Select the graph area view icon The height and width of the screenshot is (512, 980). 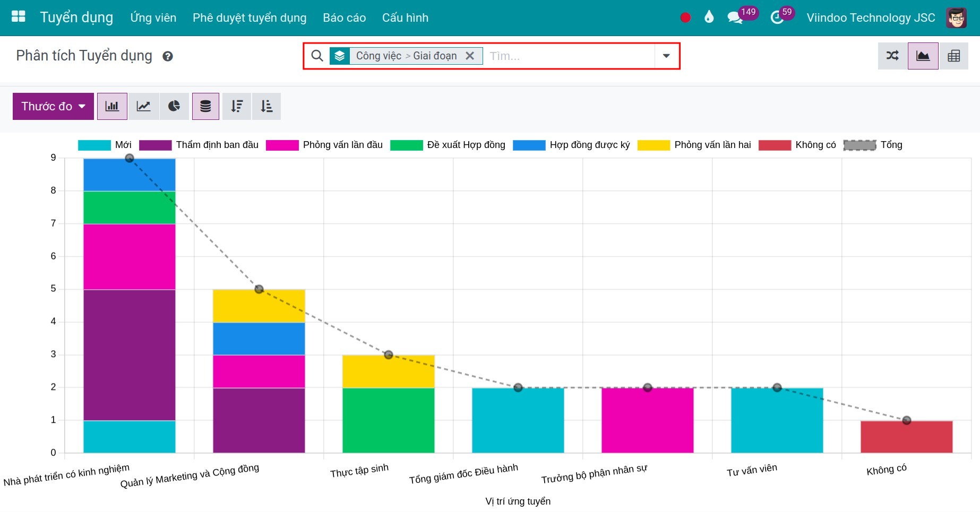[923, 56]
